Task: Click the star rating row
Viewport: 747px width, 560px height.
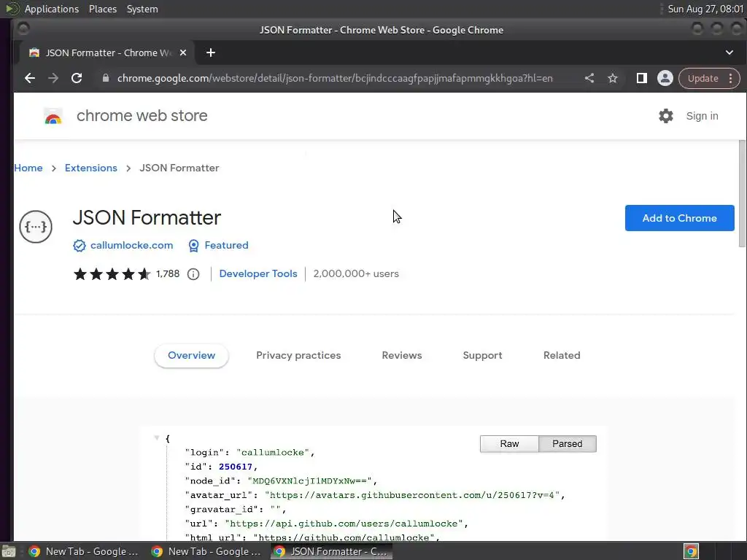Action: click(112, 274)
